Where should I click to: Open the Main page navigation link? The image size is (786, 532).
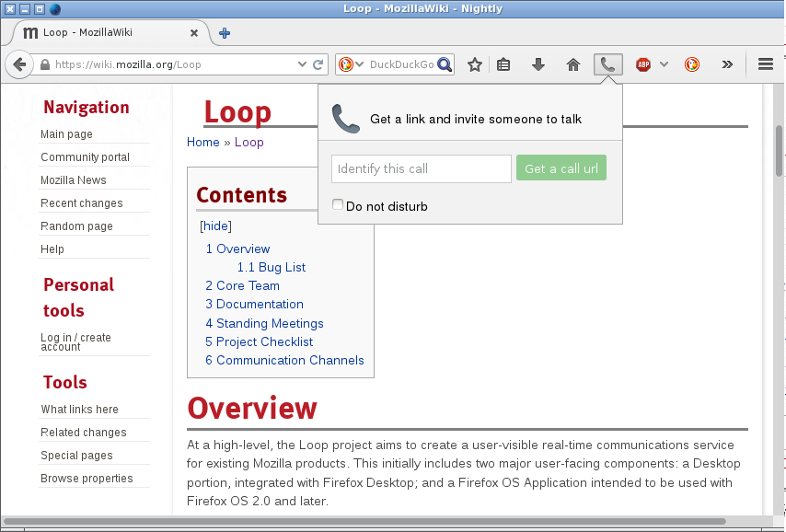pyautogui.click(x=66, y=134)
